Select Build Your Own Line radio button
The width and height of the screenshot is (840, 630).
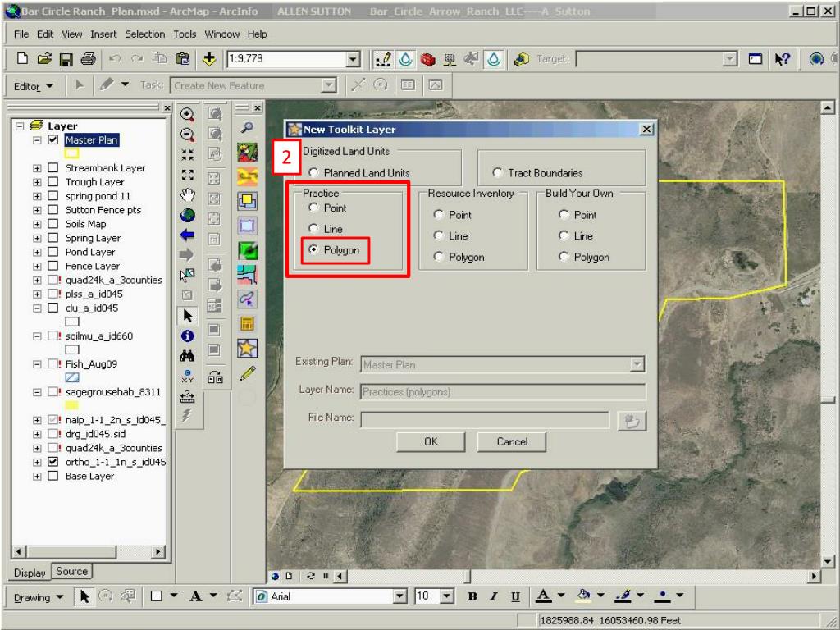pos(564,235)
